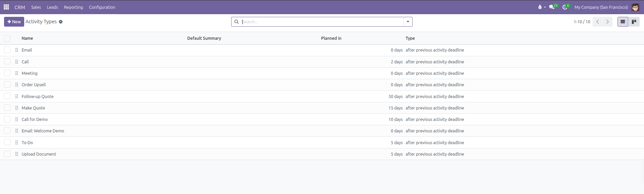Check the Follow-up Quote row checkbox
Image resolution: width=644 pixels, height=194 pixels.
(x=7, y=96)
